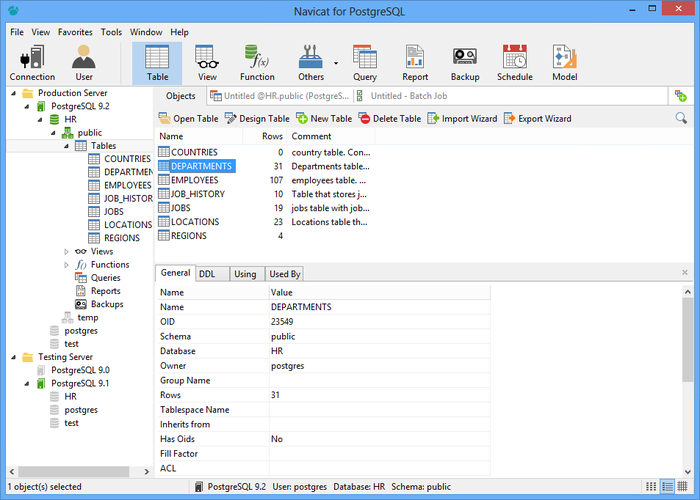Viewport: 700px width, 500px height.
Task: Open the Favorites menu
Action: point(75,32)
